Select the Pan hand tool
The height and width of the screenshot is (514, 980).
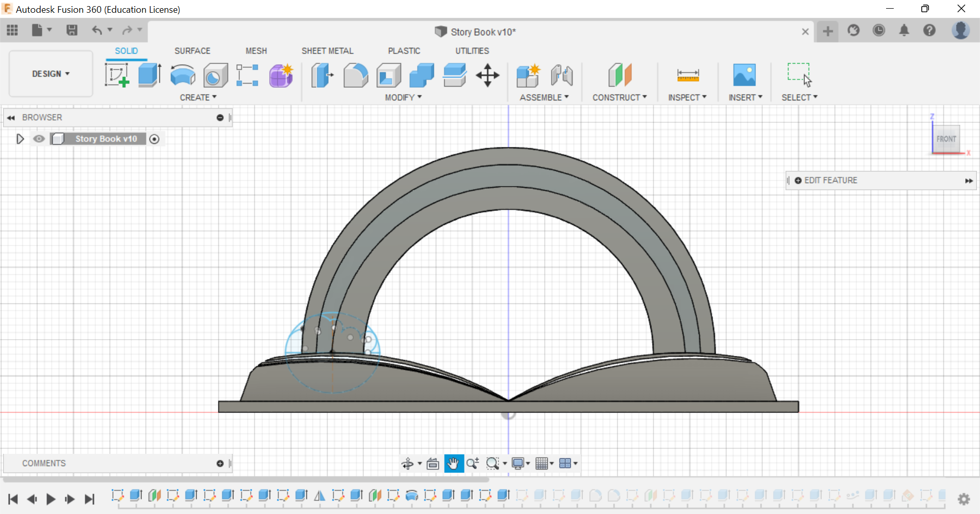(x=453, y=464)
